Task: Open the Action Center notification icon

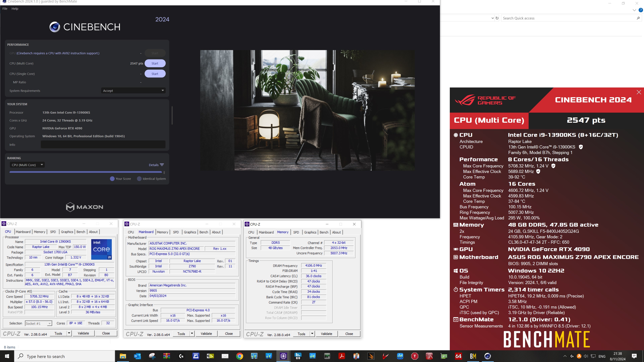Action: (634, 356)
